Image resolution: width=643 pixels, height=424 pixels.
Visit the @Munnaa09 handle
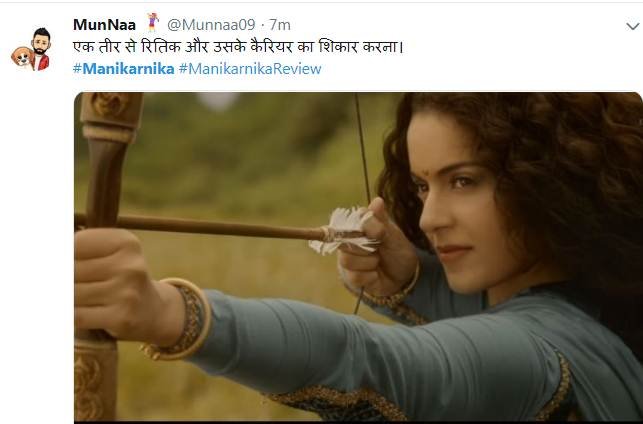coord(211,25)
